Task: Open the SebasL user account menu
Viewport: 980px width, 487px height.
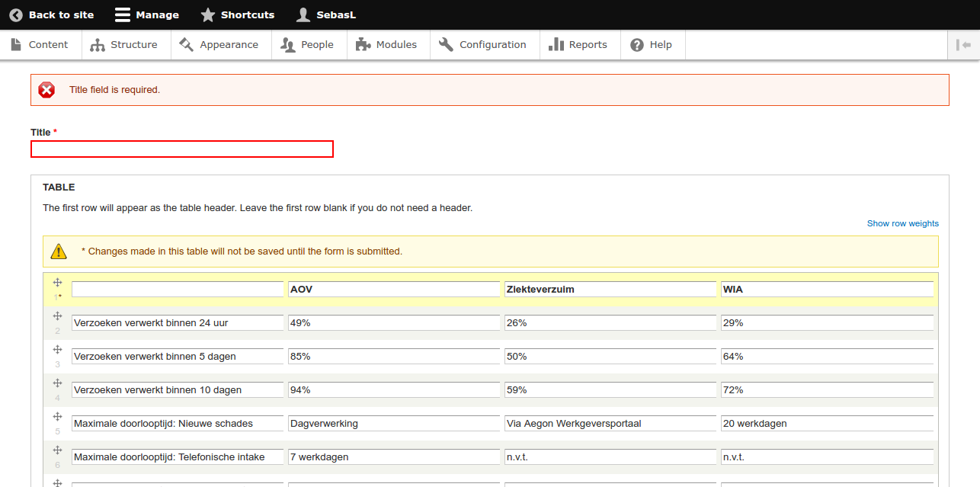Action: [303, 15]
